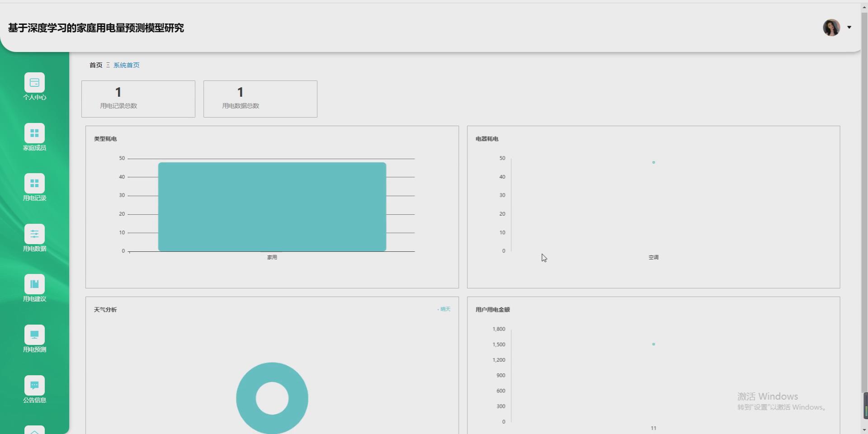Select the 用电数据总数 summary card
868x434 pixels.
[260, 99]
